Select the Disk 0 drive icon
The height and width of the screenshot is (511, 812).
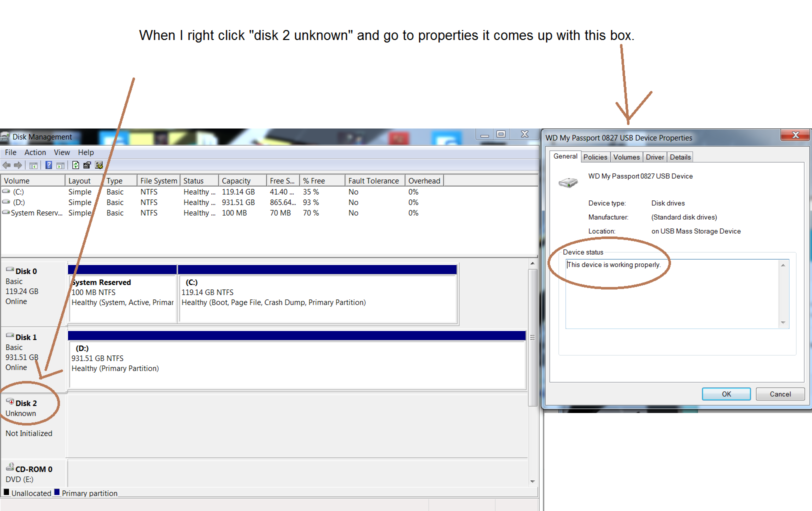[10, 269]
